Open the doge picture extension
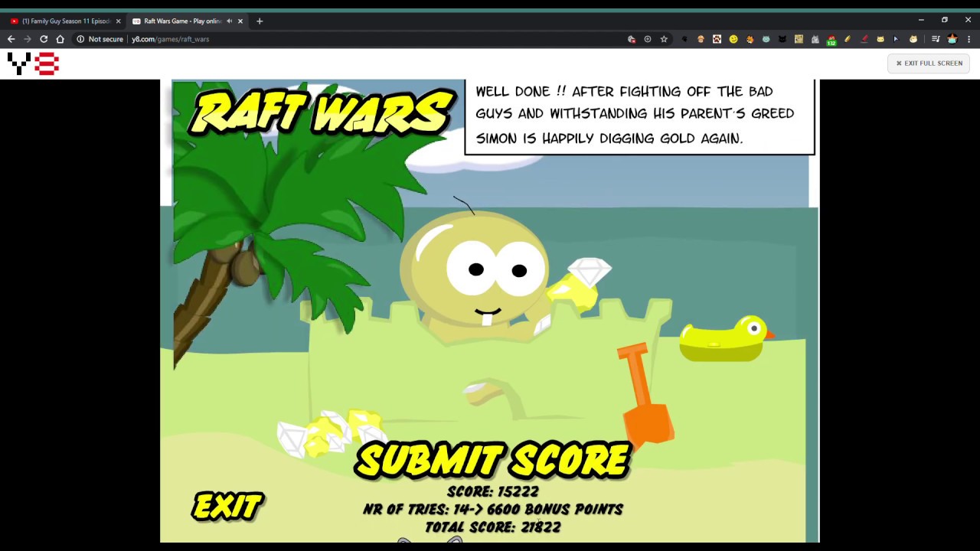The image size is (980, 551). point(799,39)
